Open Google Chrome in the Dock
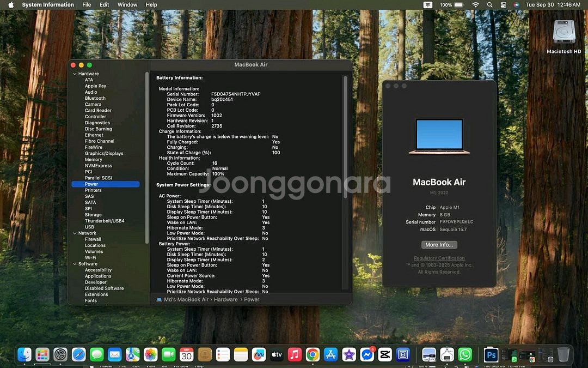 click(313, 355)
